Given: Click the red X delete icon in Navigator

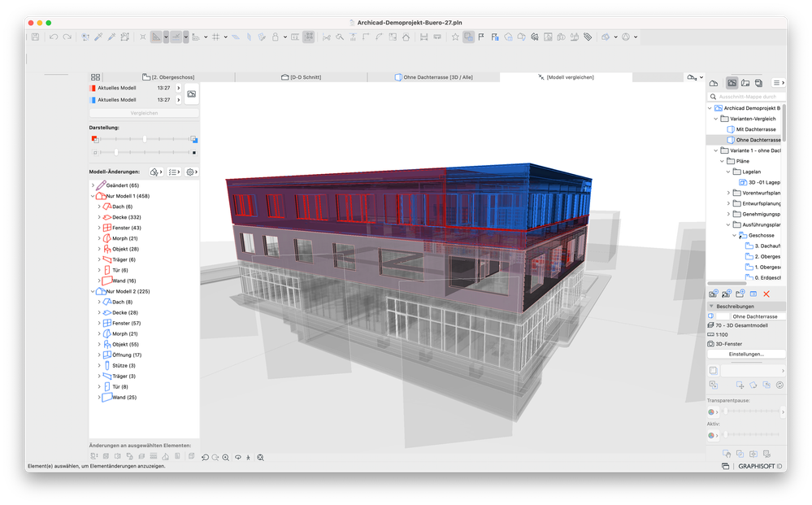Looking at the screenshot, I should point(766,294).
